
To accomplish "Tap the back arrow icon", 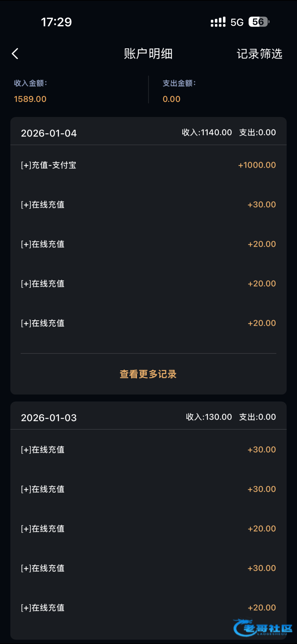I will 15,54.
